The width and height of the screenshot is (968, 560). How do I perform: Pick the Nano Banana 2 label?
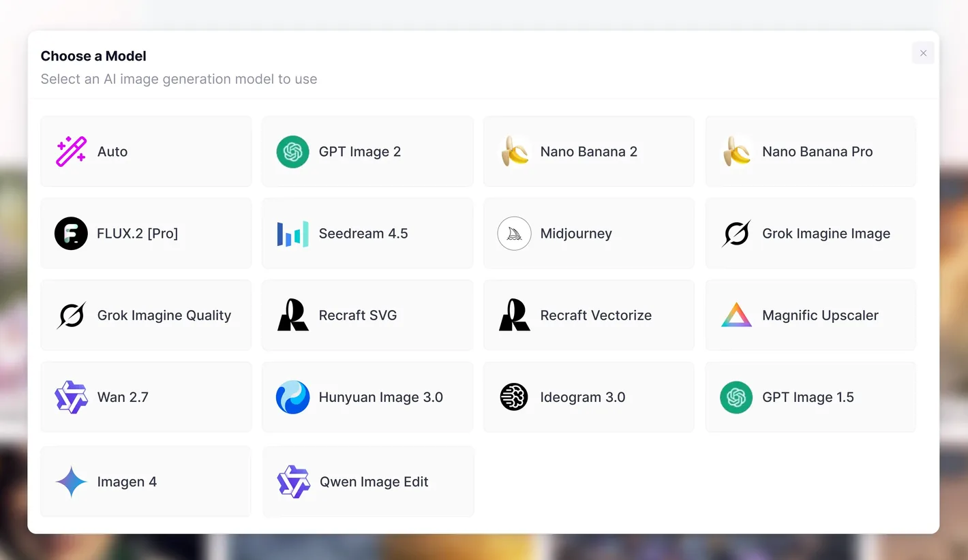[x=589, y=152]
